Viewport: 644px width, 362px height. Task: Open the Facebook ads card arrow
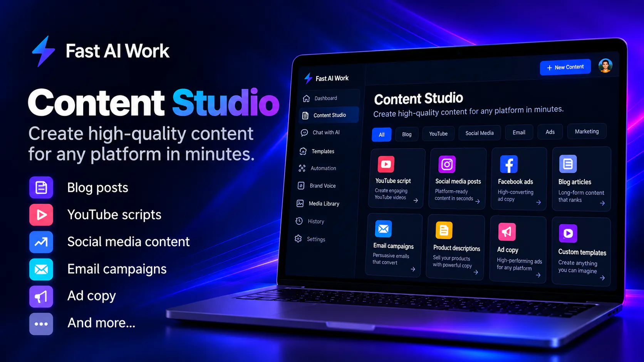(x=538, y=202)
